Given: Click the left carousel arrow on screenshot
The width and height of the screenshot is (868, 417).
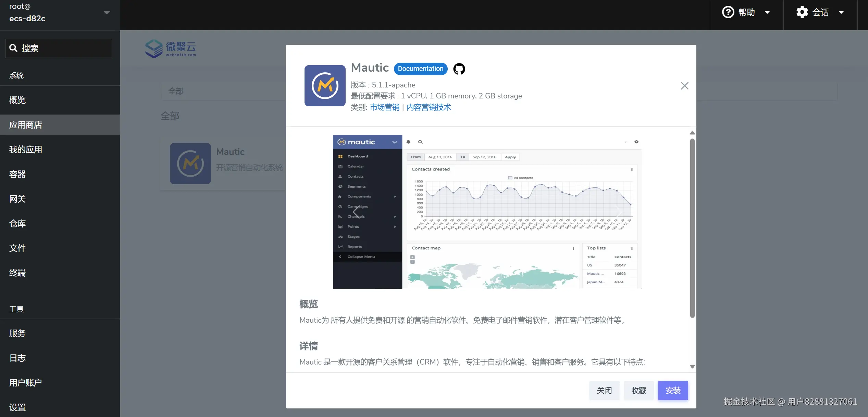Looking at the screenshot, I should [356, 212].
